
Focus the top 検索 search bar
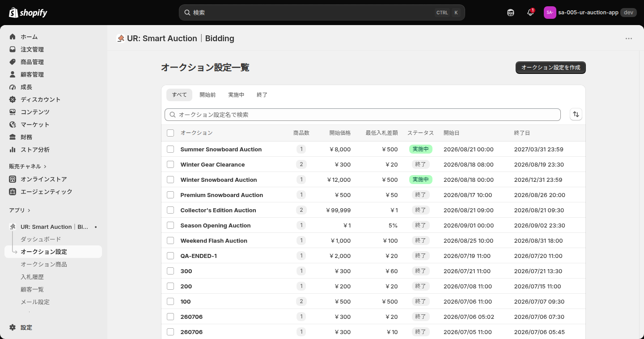322,13
